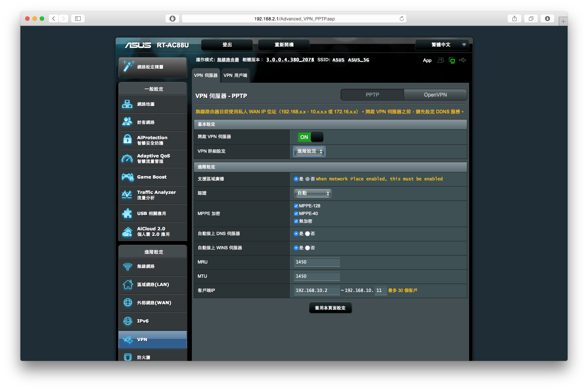Open the VPN detailed settings dropdown
This screenshot has width=588, height=390.
[x=309, y=151]
